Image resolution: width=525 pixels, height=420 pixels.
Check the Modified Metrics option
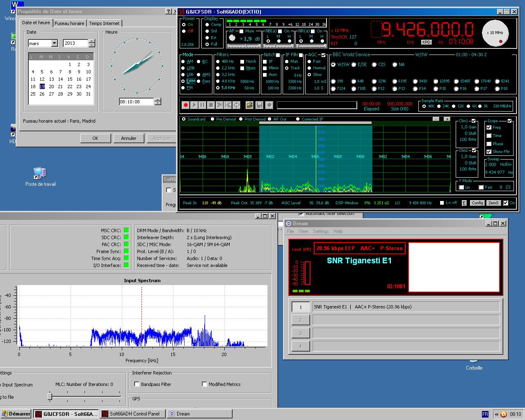[x=205, y=384]
